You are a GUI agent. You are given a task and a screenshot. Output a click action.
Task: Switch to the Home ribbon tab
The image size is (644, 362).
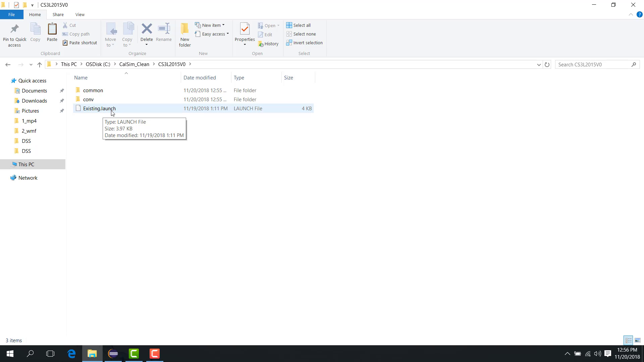click(x=35, y=14)
